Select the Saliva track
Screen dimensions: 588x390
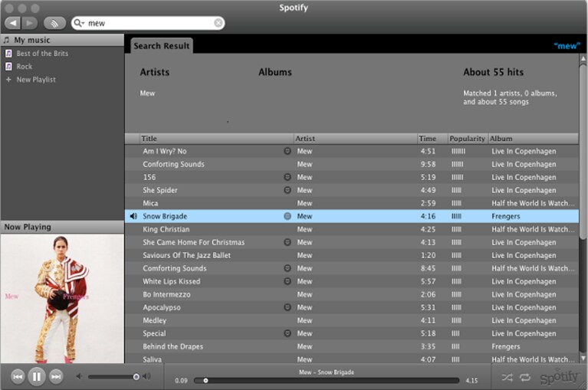[x=351, y=359]
